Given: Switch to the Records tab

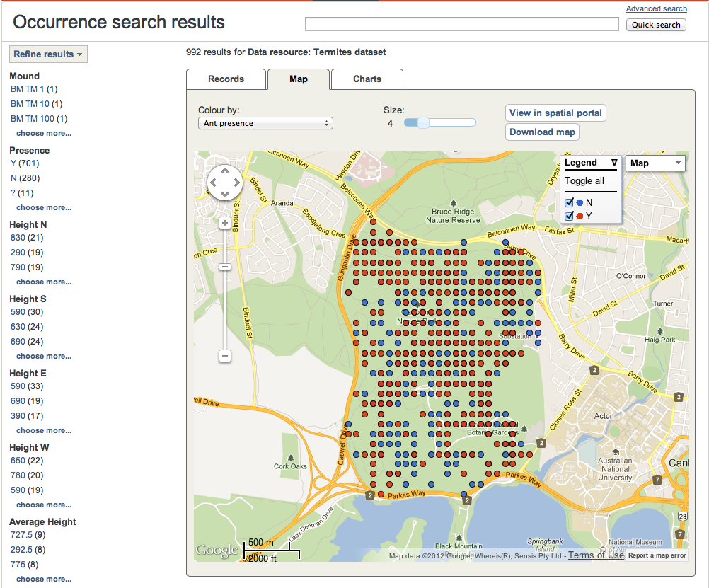Looking at the screenshot, I should 226,79.
